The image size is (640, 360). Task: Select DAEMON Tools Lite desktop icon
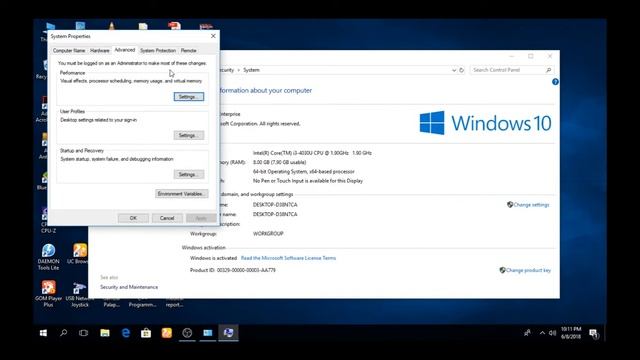pyautogui.click(x=49, y=257)
